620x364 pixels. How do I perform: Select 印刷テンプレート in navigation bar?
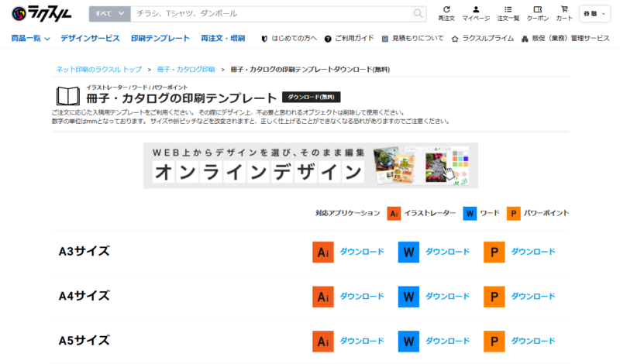pyautogui.click(x=160, y=38)
